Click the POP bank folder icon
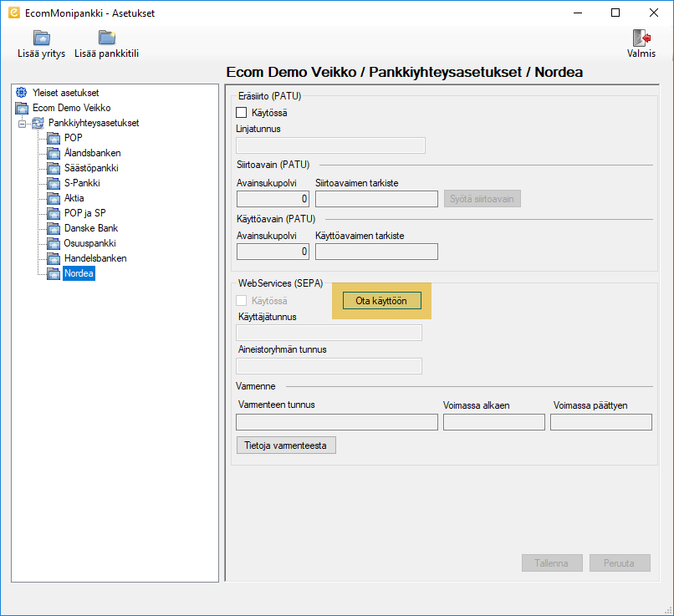Image resolution: width=674 pixels, height=616 pixels. [54, 138]
